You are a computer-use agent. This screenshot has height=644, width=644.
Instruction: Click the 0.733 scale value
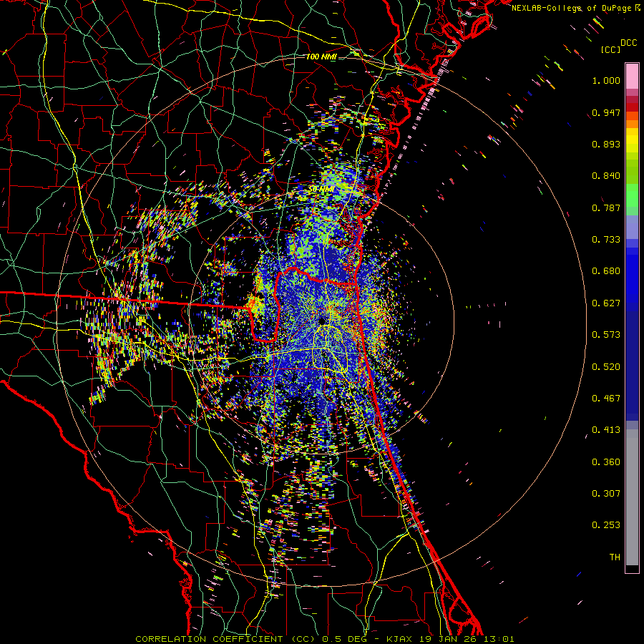606,240
